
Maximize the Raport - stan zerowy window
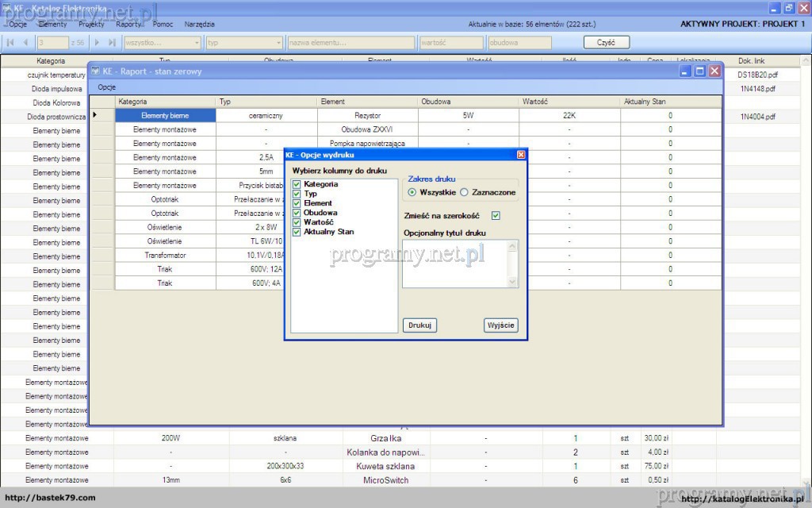(699, 71)
